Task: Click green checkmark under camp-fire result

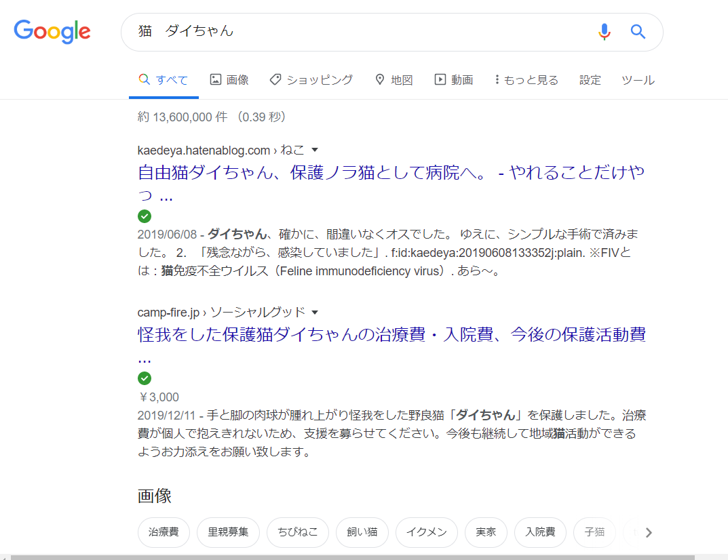Action: pos(145,378)
